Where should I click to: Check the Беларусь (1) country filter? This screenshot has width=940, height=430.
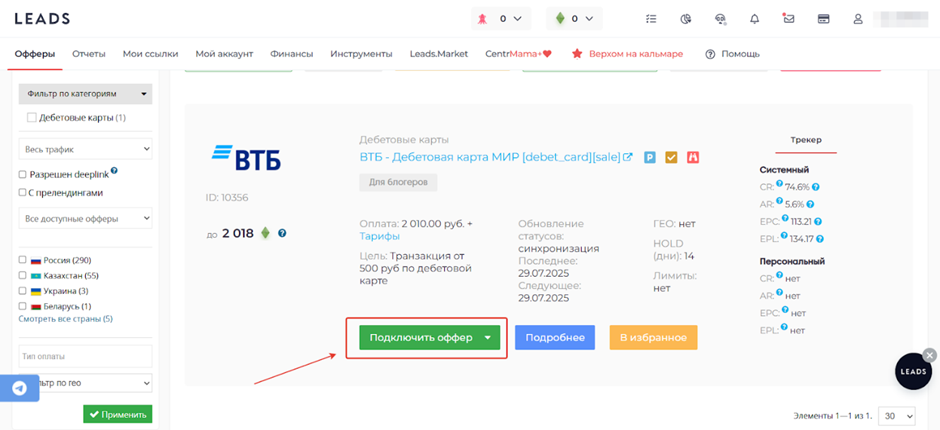23,306
